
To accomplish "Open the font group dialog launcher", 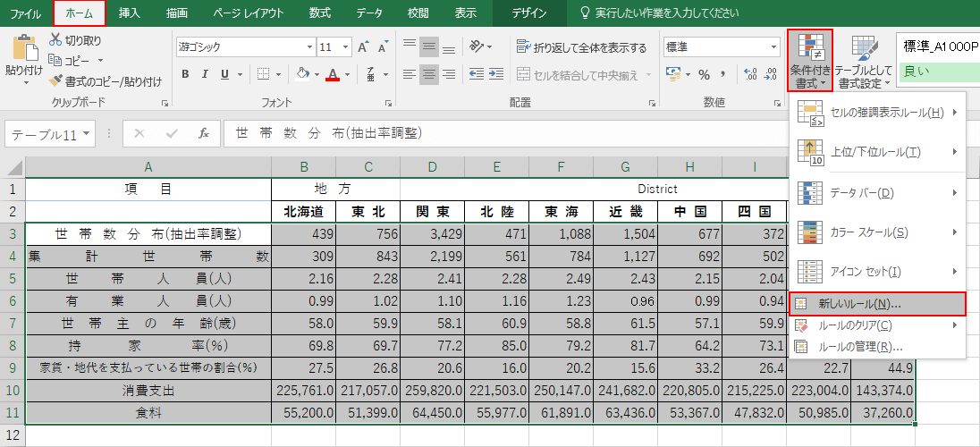I will [387, 103].
